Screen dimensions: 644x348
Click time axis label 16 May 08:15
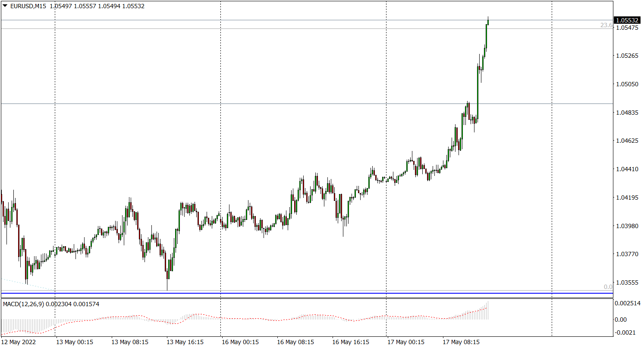tap(295, 342)
